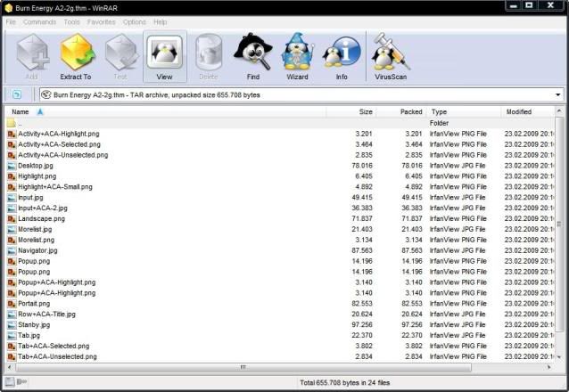Open the Commands menu
The width and height of the screenshot is (569, 392).
39,22
